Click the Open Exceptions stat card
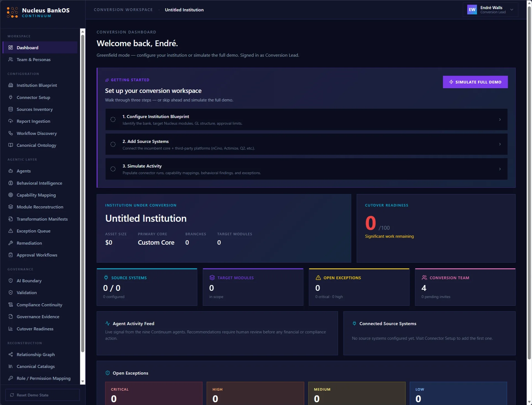 359,287
